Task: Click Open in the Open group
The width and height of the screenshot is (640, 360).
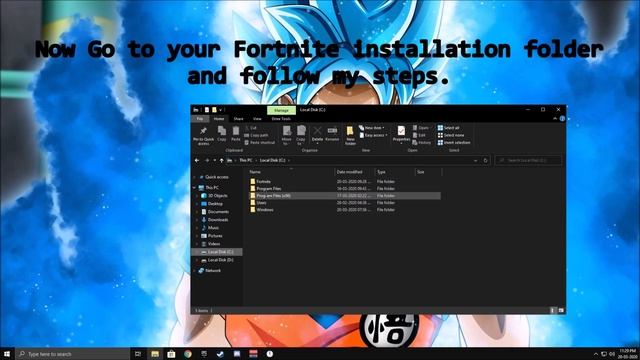Action: pyautogui.click(x=420, y=128)
